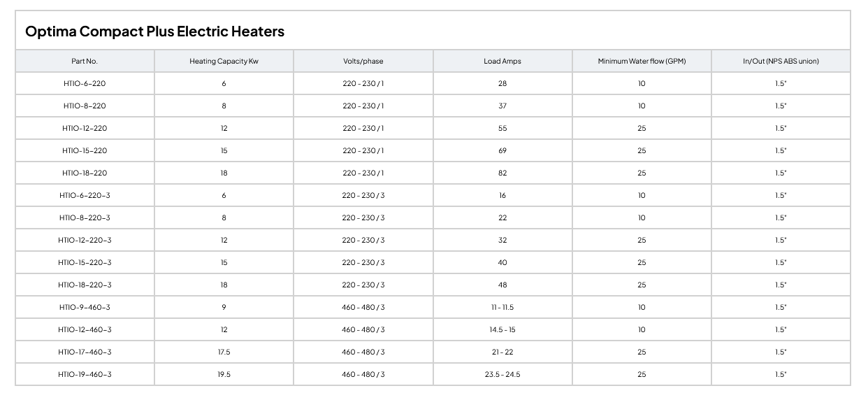Select the Load Amps column header

[x=502, y=61]
